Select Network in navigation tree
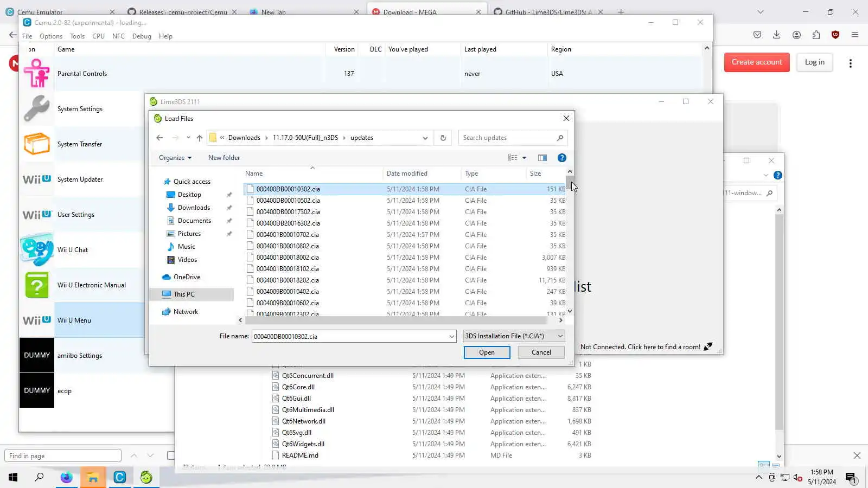 [186, 312]
